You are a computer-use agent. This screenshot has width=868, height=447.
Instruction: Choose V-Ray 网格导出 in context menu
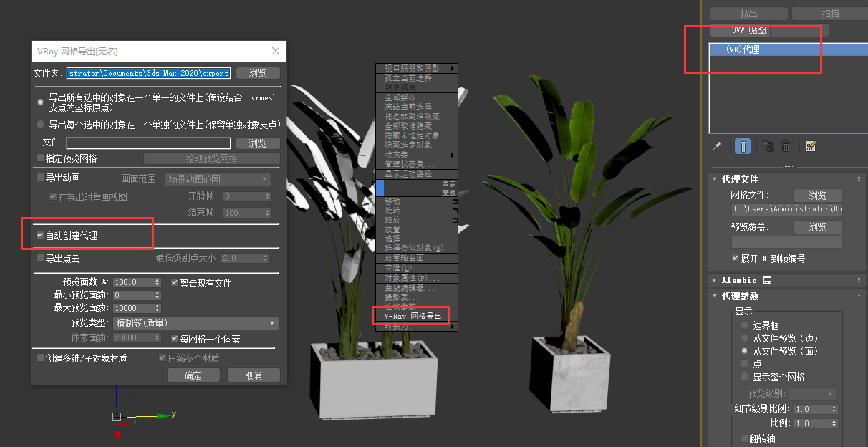[413, 316]
